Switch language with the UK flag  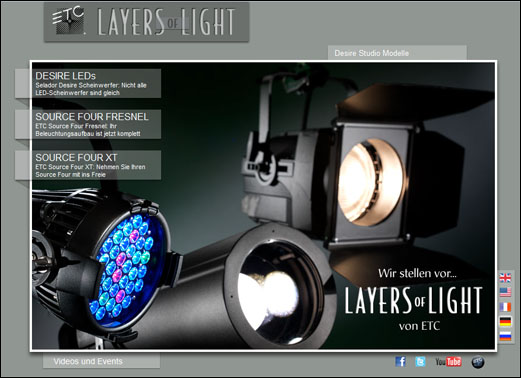click(x=505, y=277)
